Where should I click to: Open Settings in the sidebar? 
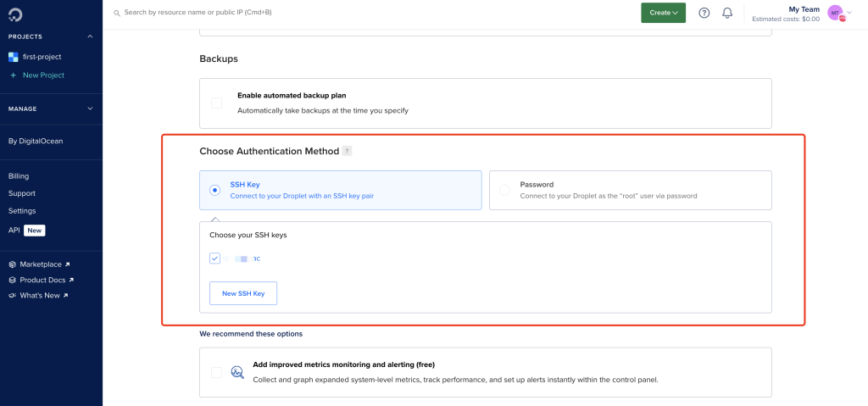pyautogui.click(x=22, y=211)
